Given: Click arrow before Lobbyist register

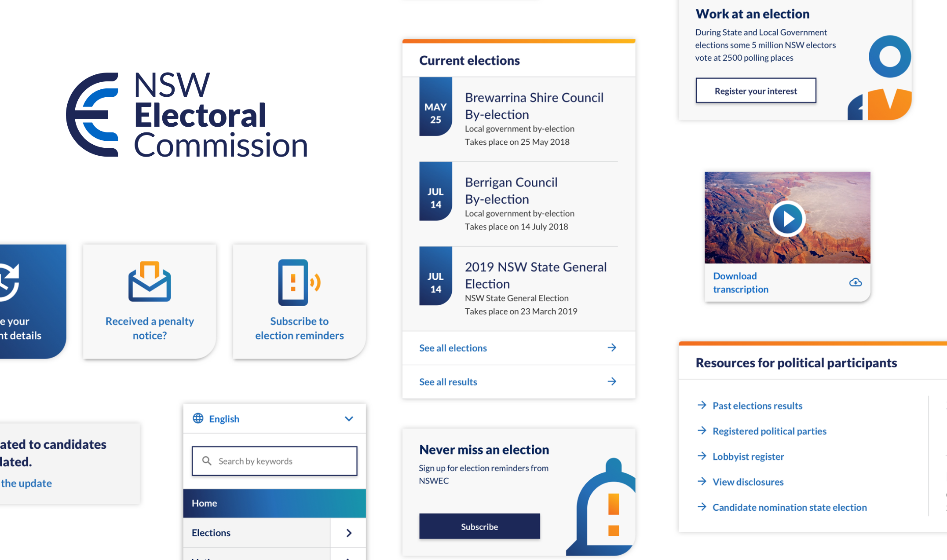Looking at the screenshot, I should pyautogui.click(x=702, y=456).
